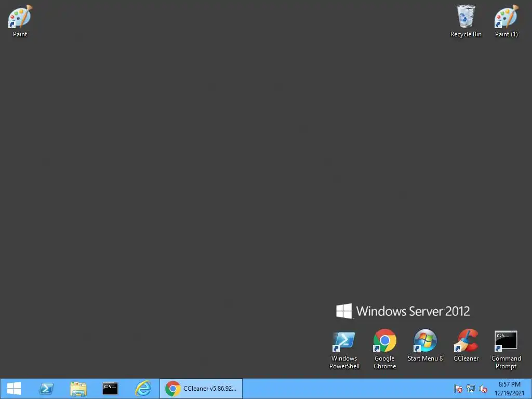This screenshot has width=532, height=399.
Task: Select the CCleaner desktop shortcut
Action: (x=466, y=345)
